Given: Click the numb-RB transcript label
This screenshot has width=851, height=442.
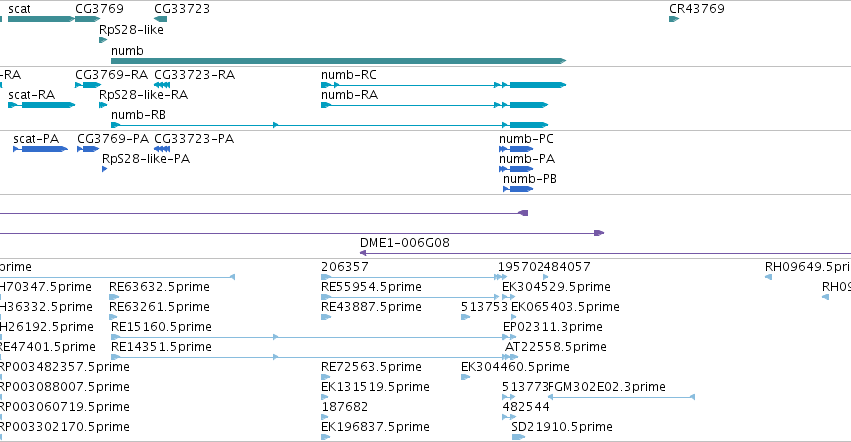Looking at the screenshot, I should tap(138, 115).
